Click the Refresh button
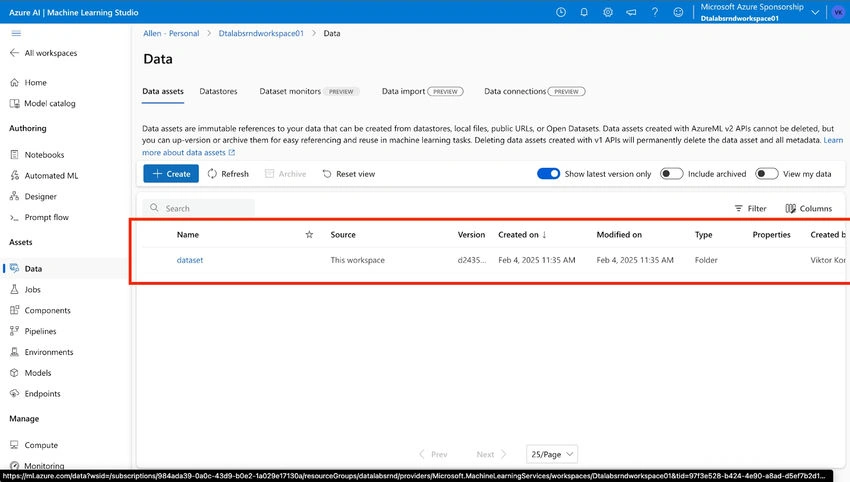The height and width of the screenshot is (482, 850). [228, 173]
